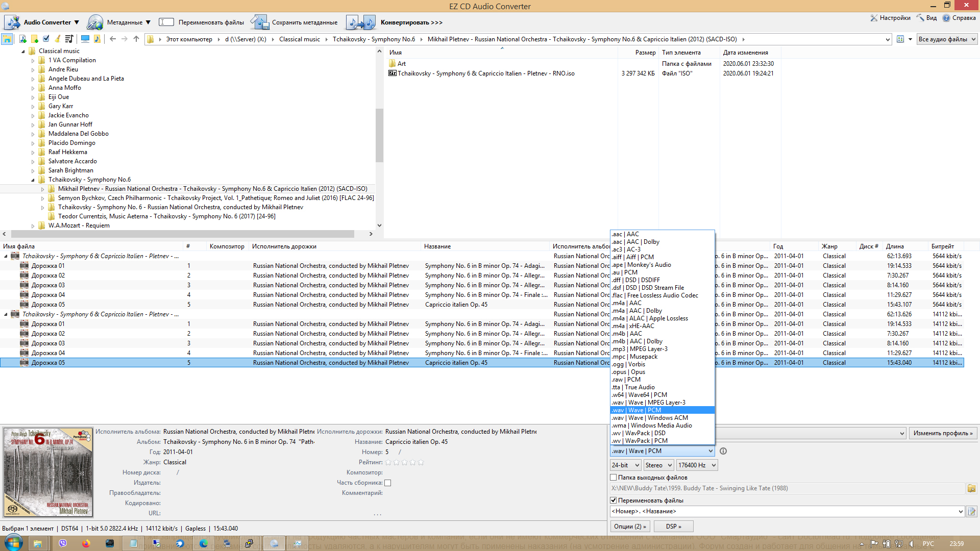Enable the Папка выходных файлов checkbox

click(x=614, y=478)
